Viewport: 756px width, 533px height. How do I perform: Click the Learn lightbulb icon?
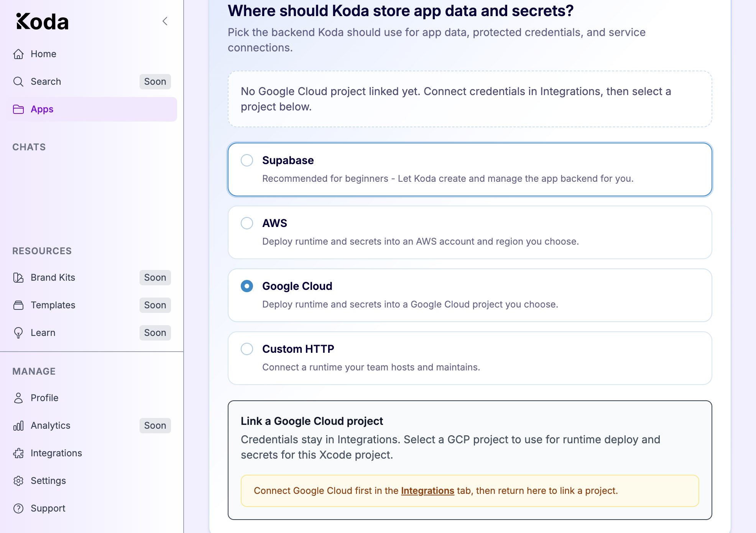click(x=18, y=333)
